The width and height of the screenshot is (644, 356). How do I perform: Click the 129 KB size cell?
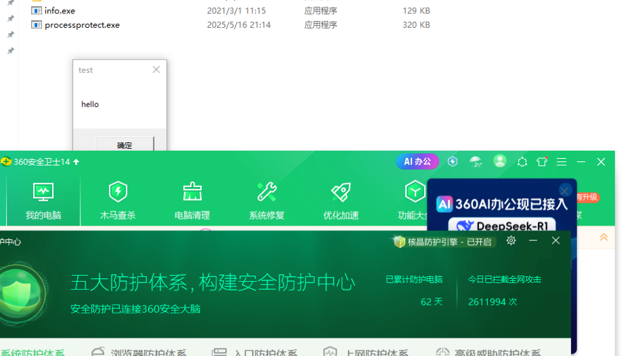pyautogui.click(x=417, y=11)
